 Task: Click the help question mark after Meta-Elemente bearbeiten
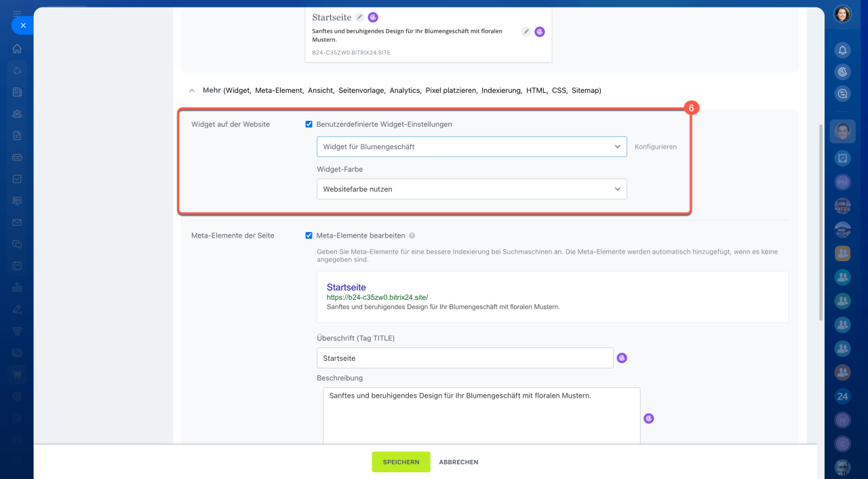[412, 236]
